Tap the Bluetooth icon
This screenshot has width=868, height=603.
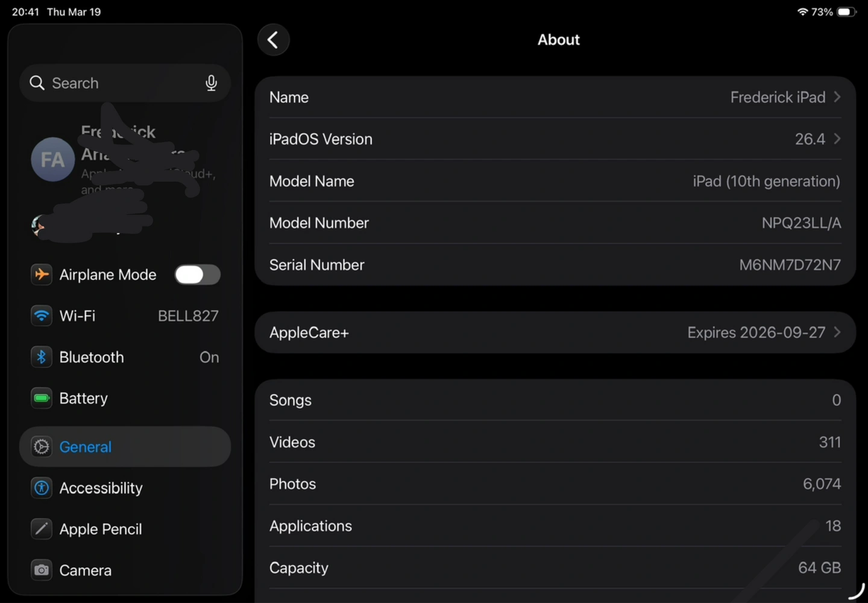click(x=42, y=357)
